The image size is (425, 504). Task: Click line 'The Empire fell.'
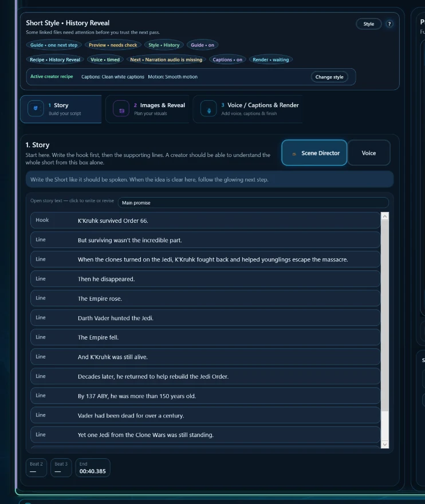pyautogui.click(x=206, y=337)
